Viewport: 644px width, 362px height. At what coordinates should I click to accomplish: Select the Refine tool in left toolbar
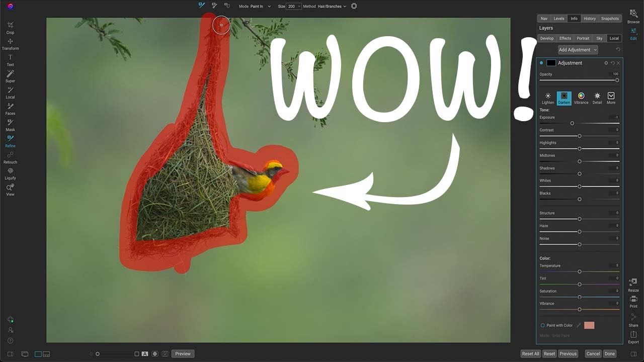[x=10, y=141]
